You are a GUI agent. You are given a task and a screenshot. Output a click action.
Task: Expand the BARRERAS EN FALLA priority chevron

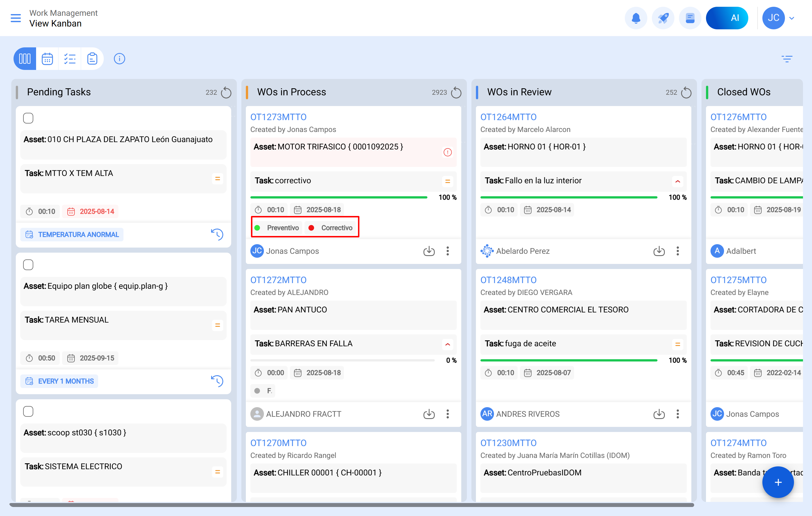coord(447,344)
